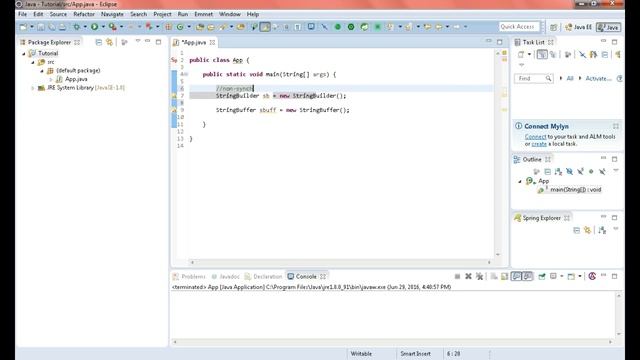Toggle Mark Occurrences highlighted button in toolbar
The width and height of the screenshot is (640, 360).
[x=265, y=27]
